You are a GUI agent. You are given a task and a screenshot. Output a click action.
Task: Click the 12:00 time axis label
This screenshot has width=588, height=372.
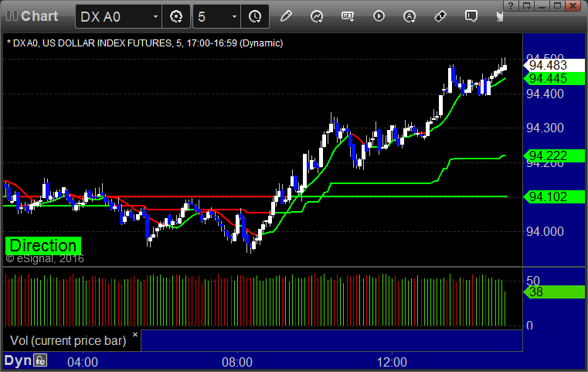[392, 362]
